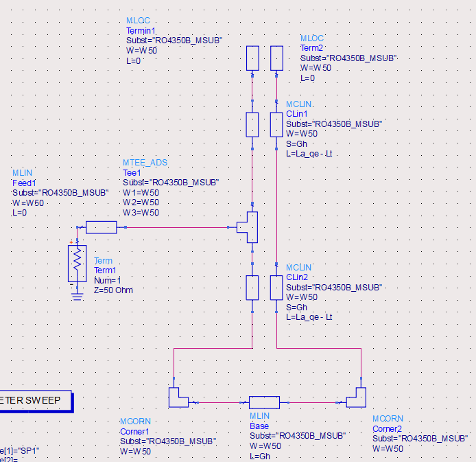Select the Corner2 MCORN bend symbol

click(x=356, y=397)
